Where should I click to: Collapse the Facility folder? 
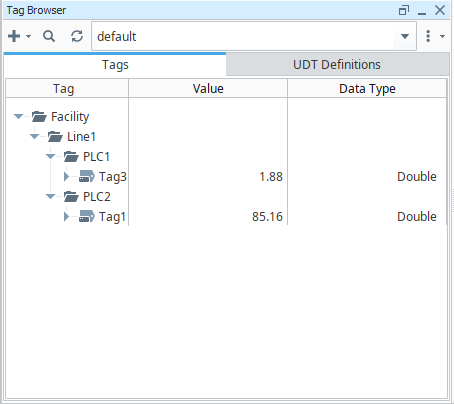click(x=19, y=116)
